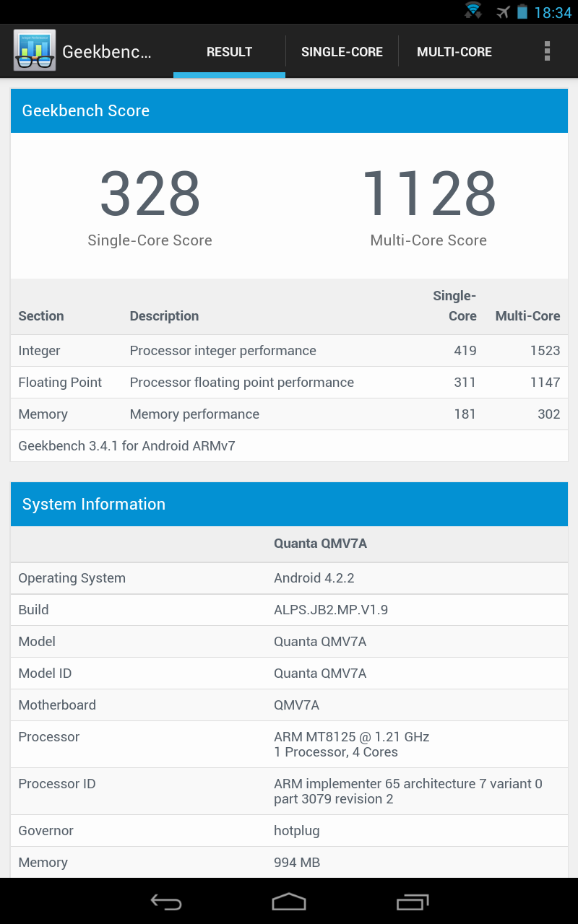Tap Floating Point multi-core value 1147

(545, 383)
